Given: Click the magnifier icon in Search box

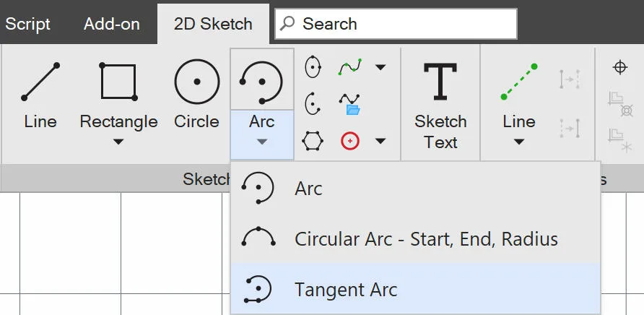Looking at the screenshot, I should tap(287, 23).
